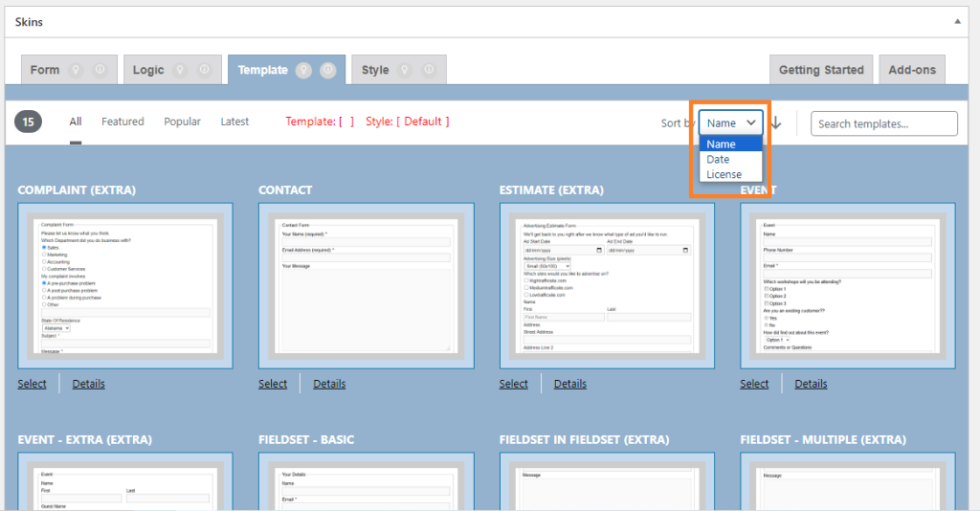This screenshot has height=511, width=980.
Task: Click the info icon on the Style tab
Action: pos(429,70)
